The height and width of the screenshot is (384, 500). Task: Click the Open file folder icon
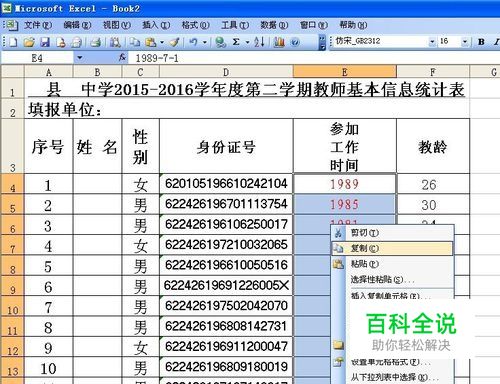pos(29,42)
